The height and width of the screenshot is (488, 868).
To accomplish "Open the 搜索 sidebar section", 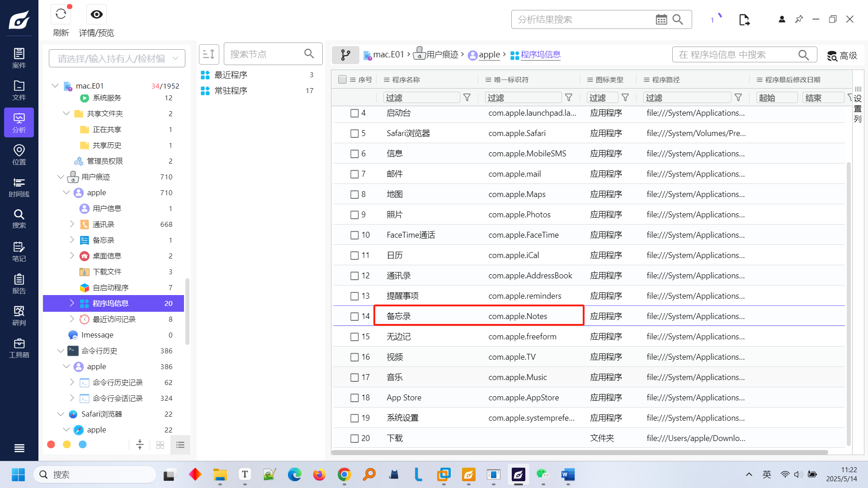I will click(19, 219).
